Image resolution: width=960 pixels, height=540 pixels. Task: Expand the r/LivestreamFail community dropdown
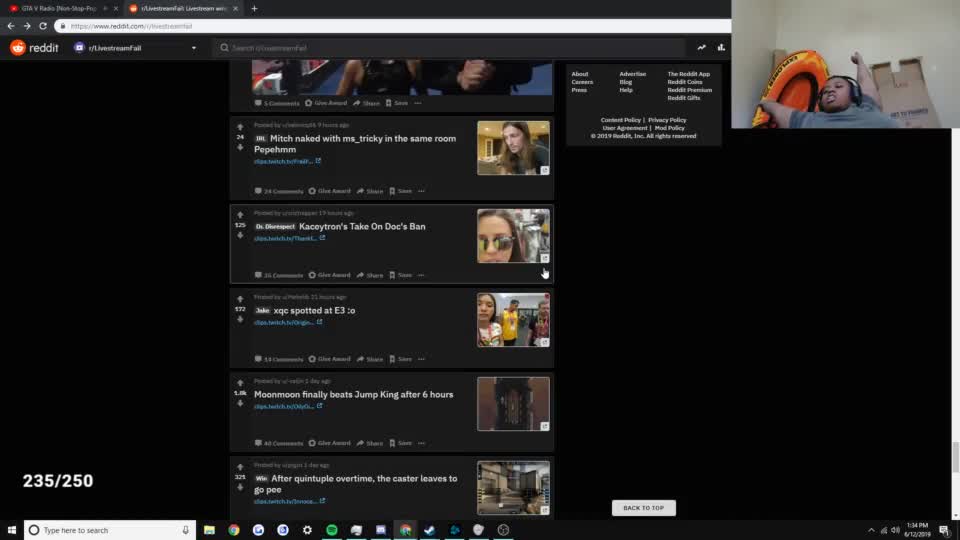[194, 48]
